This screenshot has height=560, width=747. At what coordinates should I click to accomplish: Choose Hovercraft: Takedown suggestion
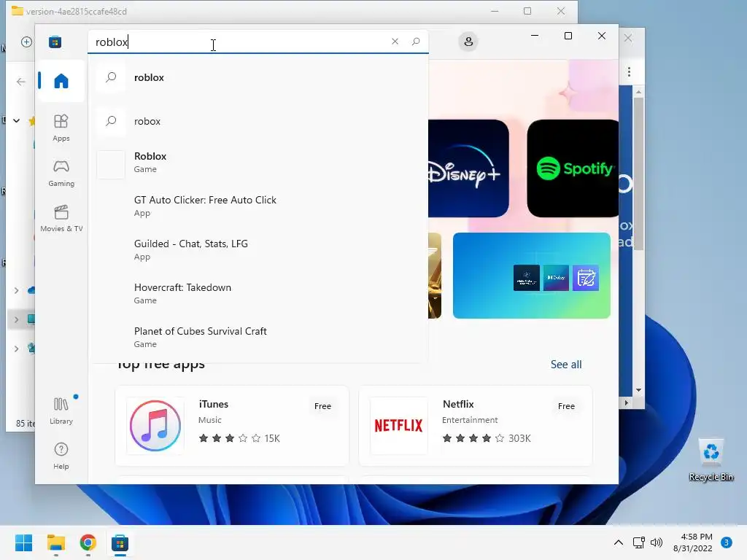pyautogui.click(x=258, y=293)
